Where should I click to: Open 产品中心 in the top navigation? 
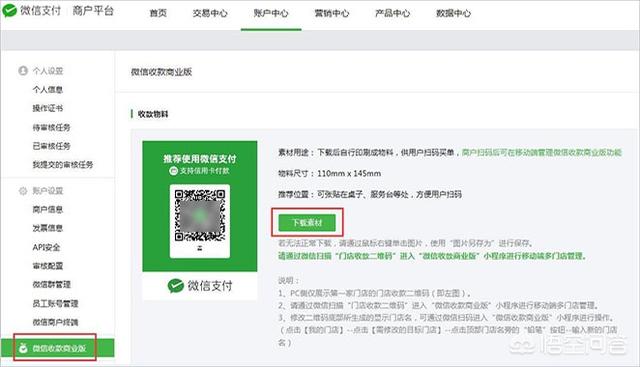coord(393,13)
